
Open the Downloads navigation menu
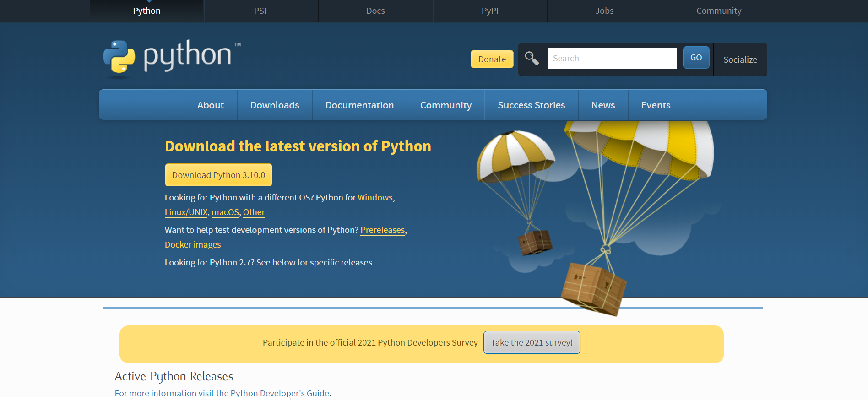coord(275,105)
